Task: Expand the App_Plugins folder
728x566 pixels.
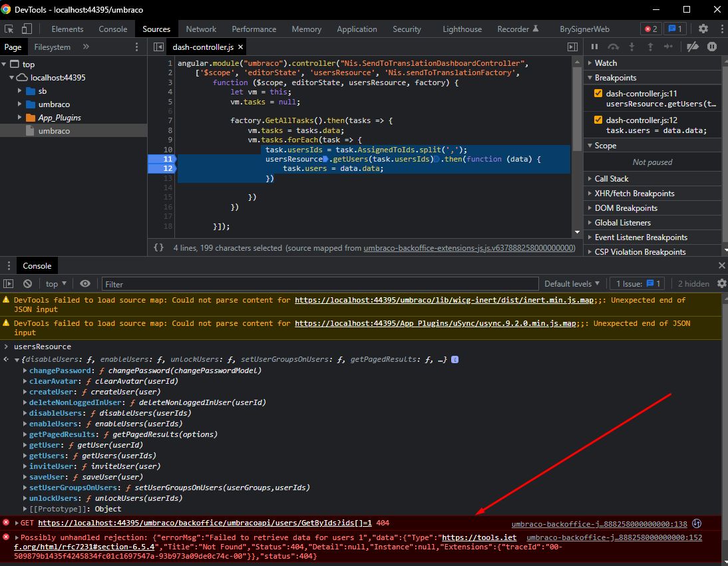Action: pos(19,117)
